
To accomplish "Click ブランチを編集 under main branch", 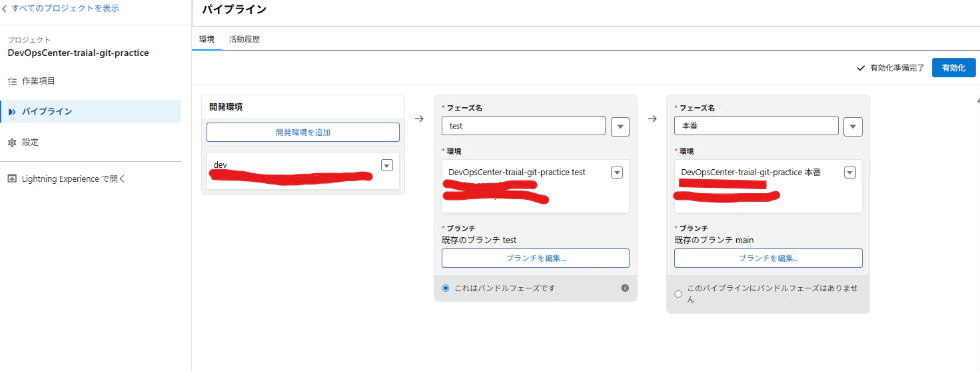I will 768,258.
